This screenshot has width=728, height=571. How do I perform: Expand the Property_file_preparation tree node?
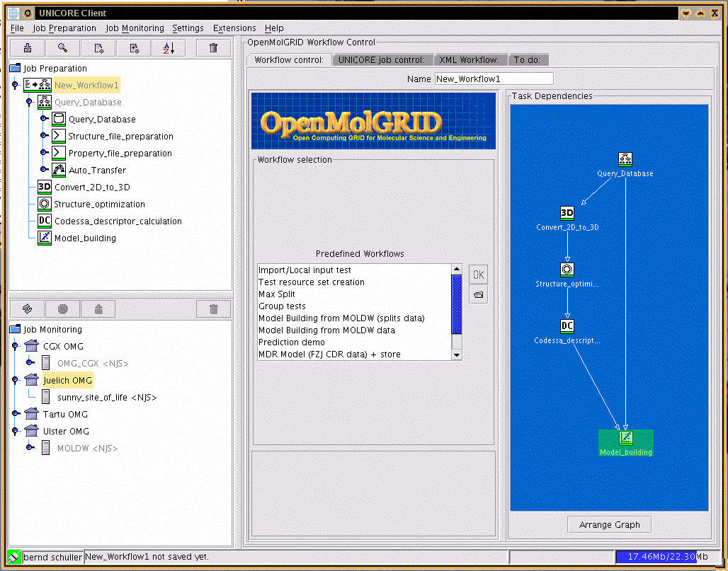point(44,152)
